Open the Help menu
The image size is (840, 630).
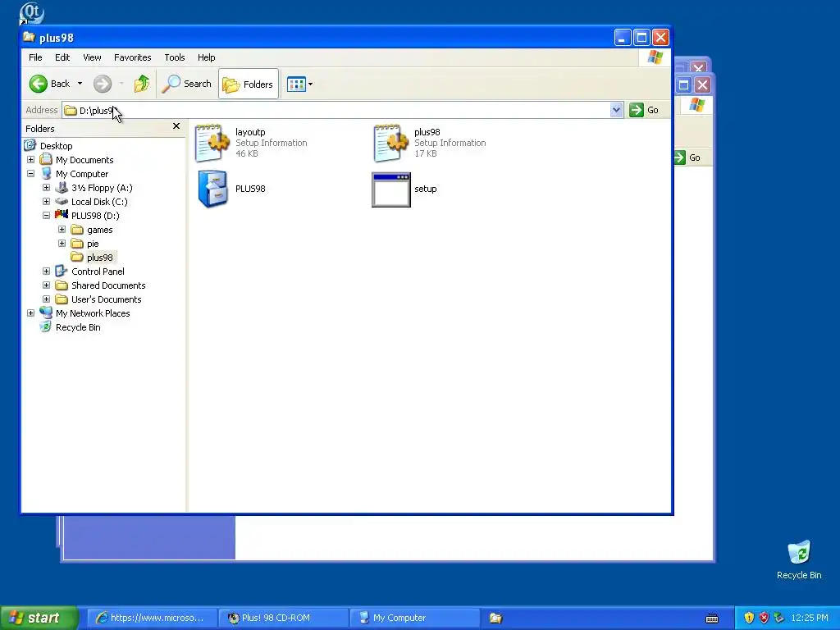[206, 57]
